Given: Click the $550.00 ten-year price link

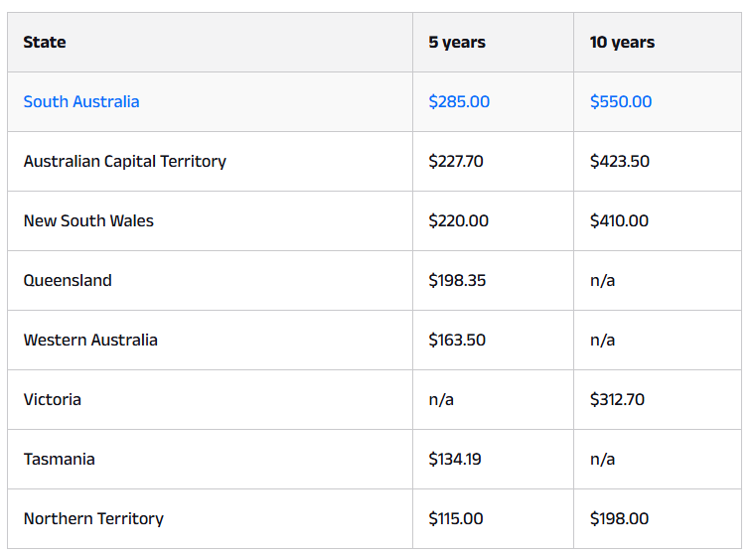Looking at the screenshot, I should (x=621, y=101).
